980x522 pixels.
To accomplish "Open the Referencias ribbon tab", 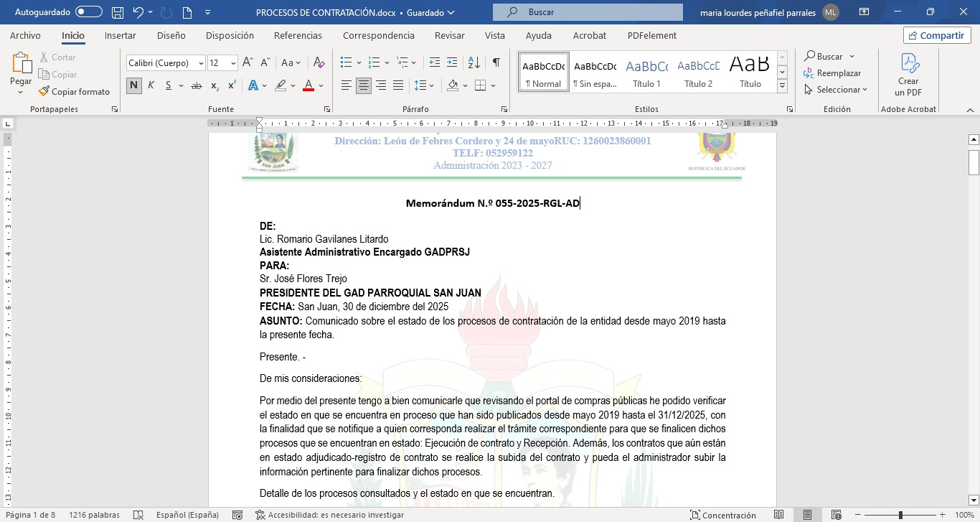I will point(298,36).
